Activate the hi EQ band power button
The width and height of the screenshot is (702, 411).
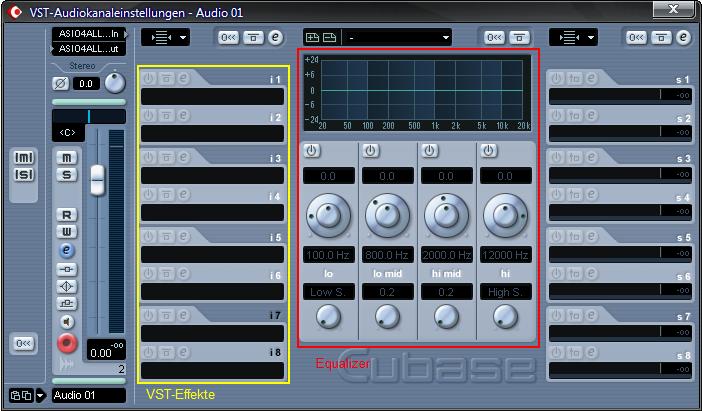[x=489, y=151]
